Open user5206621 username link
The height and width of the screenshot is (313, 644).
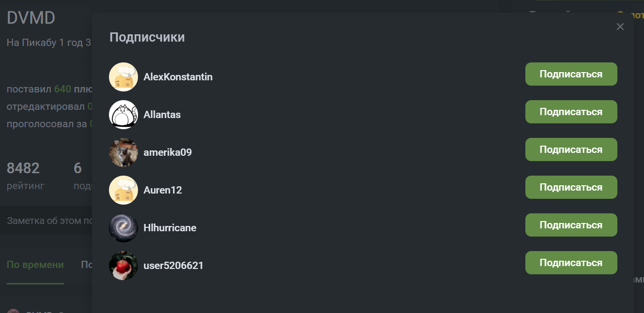(173, 266)
